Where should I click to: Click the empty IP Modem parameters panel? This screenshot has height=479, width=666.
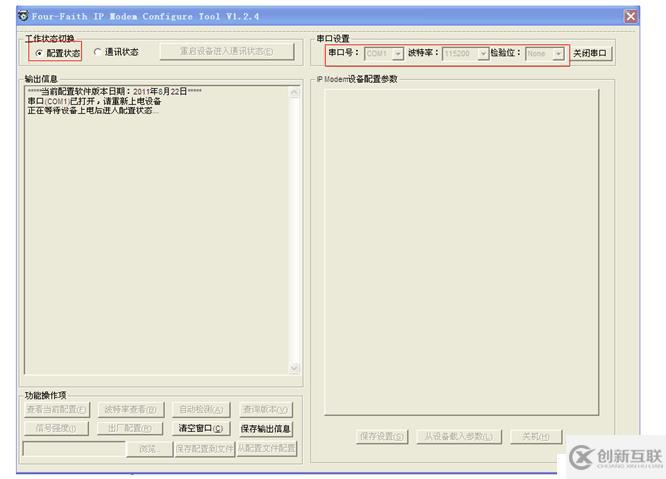click(x=461, y=252)
